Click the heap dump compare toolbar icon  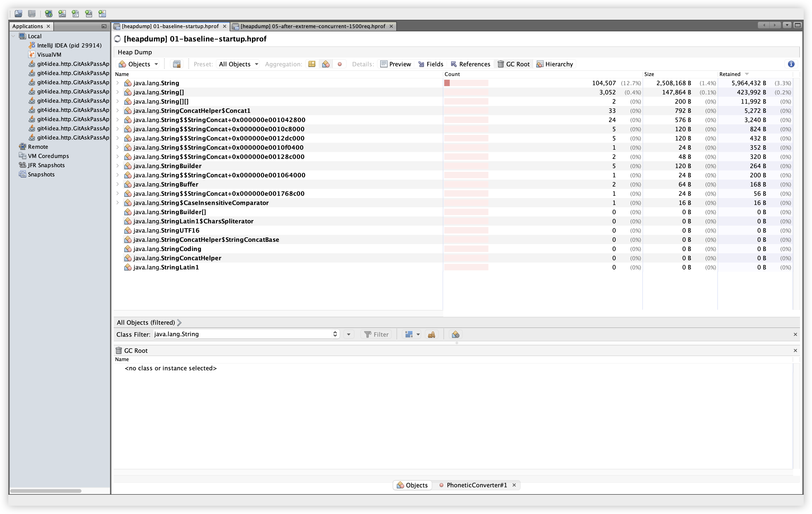point(177,64)
